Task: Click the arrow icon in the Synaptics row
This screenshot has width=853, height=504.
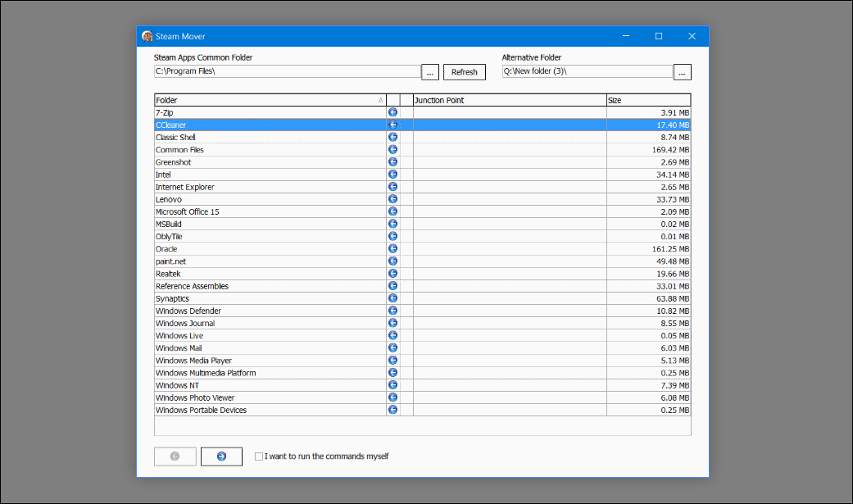Action: coord(392,298)
